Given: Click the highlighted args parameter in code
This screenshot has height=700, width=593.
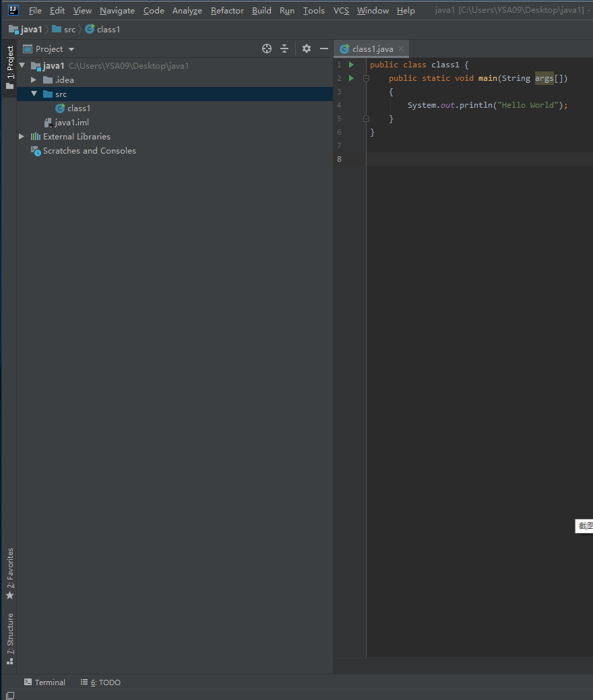Looking at the screenshot, I should [x=544, y=77].
